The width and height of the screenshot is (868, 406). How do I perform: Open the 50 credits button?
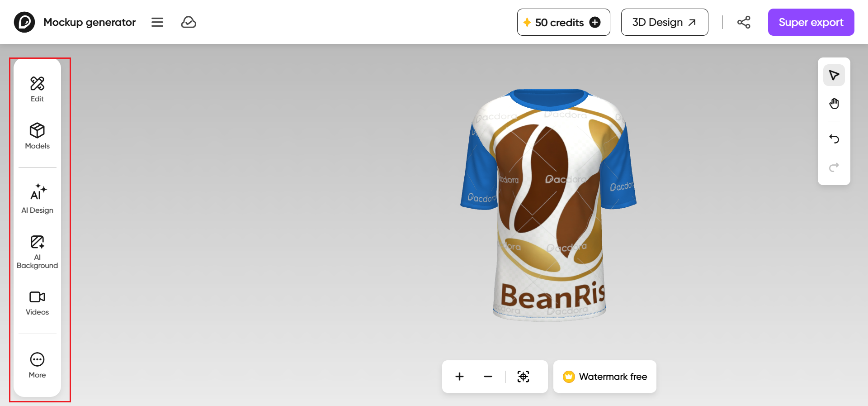(x=563, y=22)
